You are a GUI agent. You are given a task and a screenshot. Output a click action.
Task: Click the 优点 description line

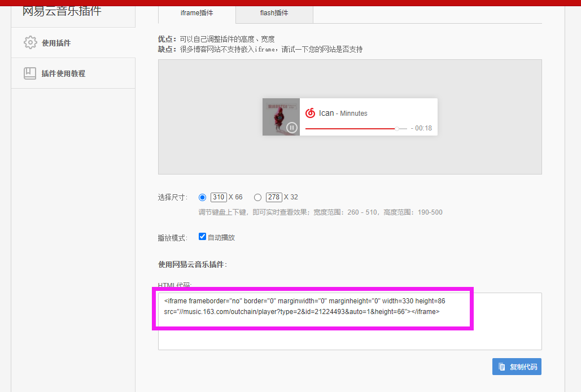(x=216, y=39)
